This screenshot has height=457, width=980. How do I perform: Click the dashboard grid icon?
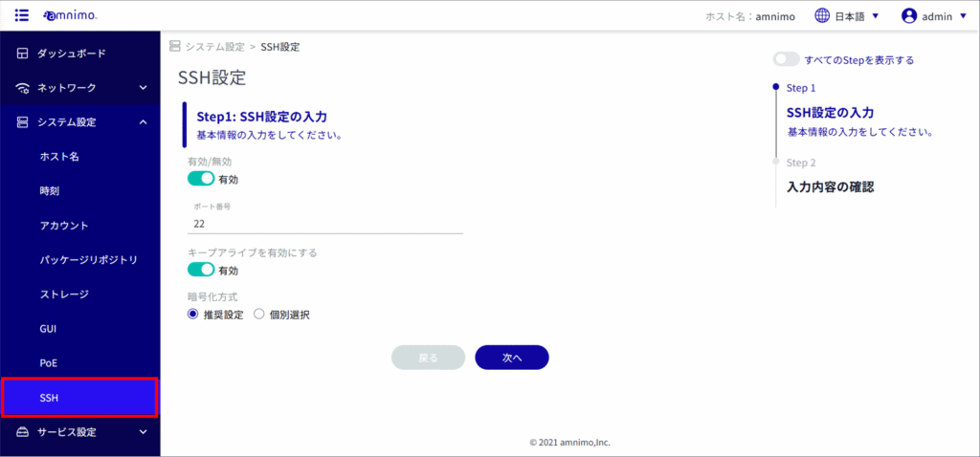point(23,54)
